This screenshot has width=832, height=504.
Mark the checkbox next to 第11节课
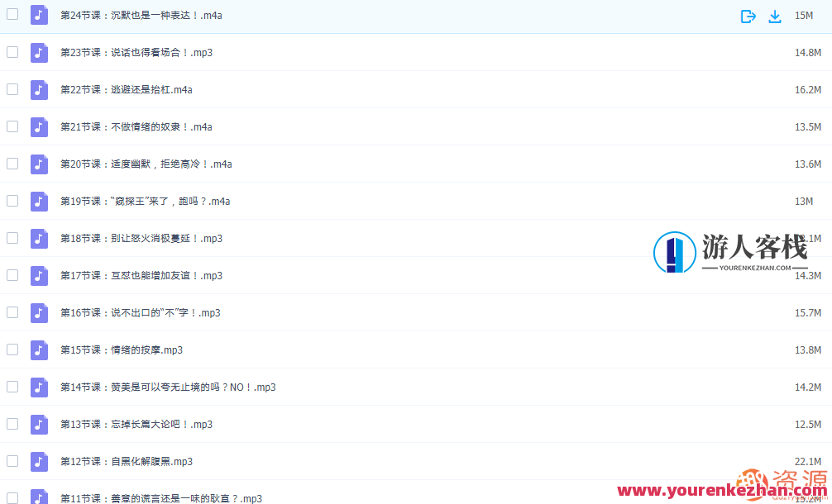(12, 497)
